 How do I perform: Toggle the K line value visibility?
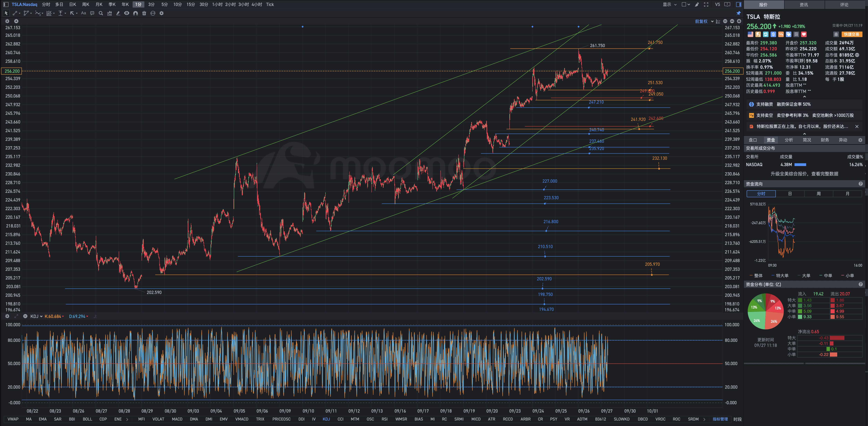pos(54,316)
